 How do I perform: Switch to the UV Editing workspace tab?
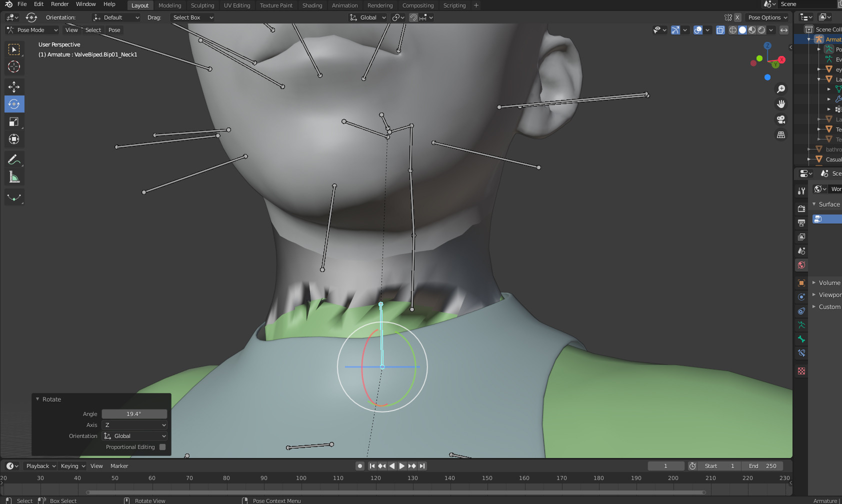pyautogui.click(x=237, y=5)
